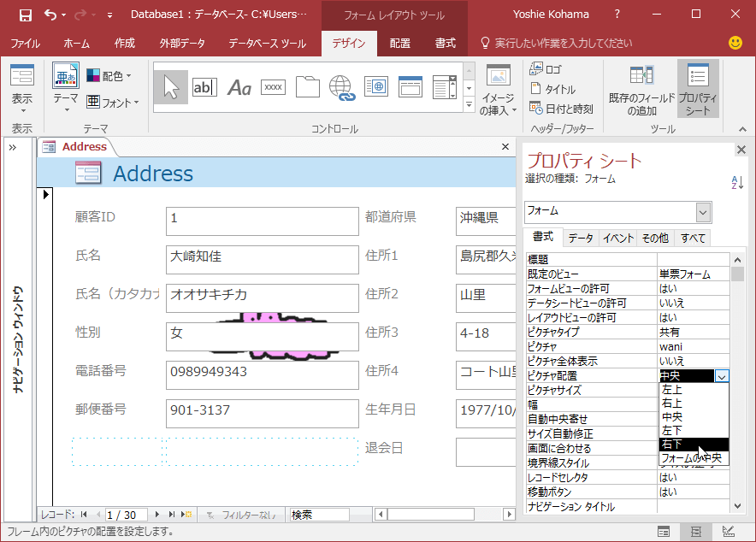The image size is (756, 542).
Task: Open the フォーム selection type combo box
Action: pyautogui.click(x=704, y=212)
